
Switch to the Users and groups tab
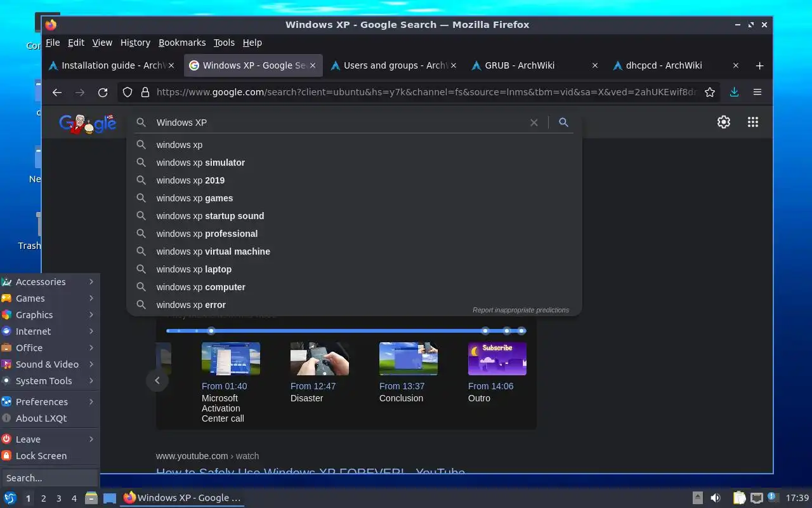[394, 65]
